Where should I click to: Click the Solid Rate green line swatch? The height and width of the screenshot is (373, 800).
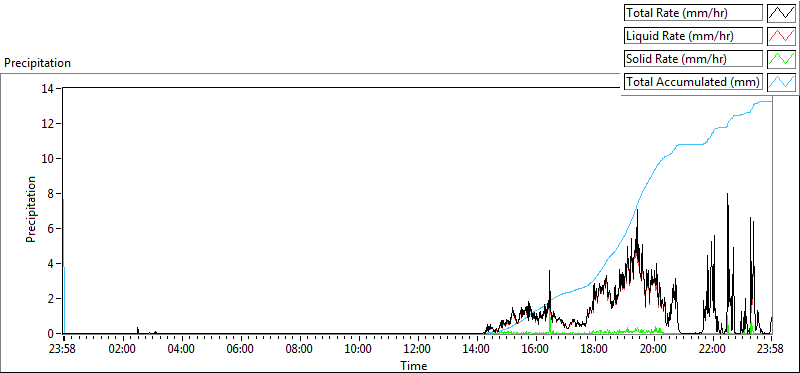pos(781,58)
